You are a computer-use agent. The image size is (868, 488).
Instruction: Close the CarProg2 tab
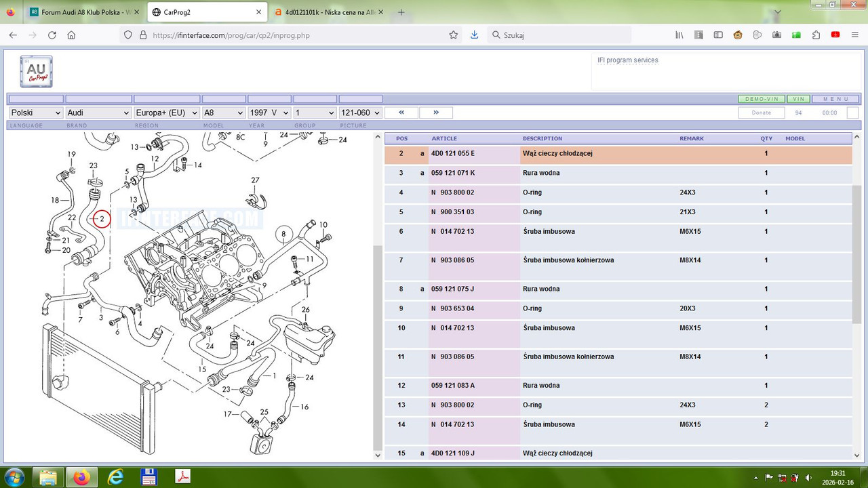pyautogui.click(x=258, y=12)
